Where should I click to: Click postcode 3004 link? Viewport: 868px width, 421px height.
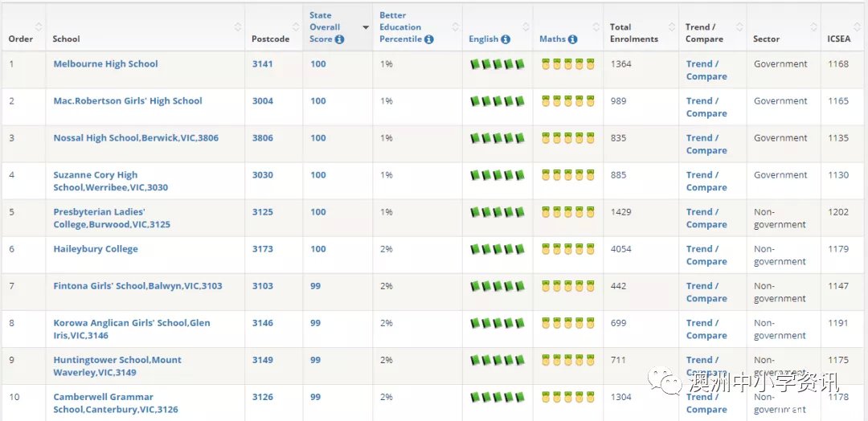[x=262, y=101]
